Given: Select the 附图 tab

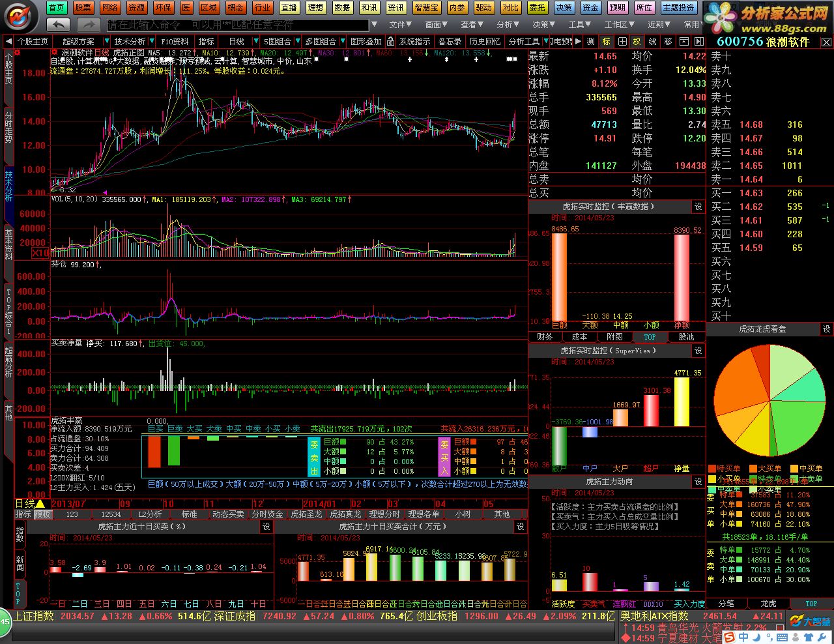Looking at the screenshot, I should 614,337.
